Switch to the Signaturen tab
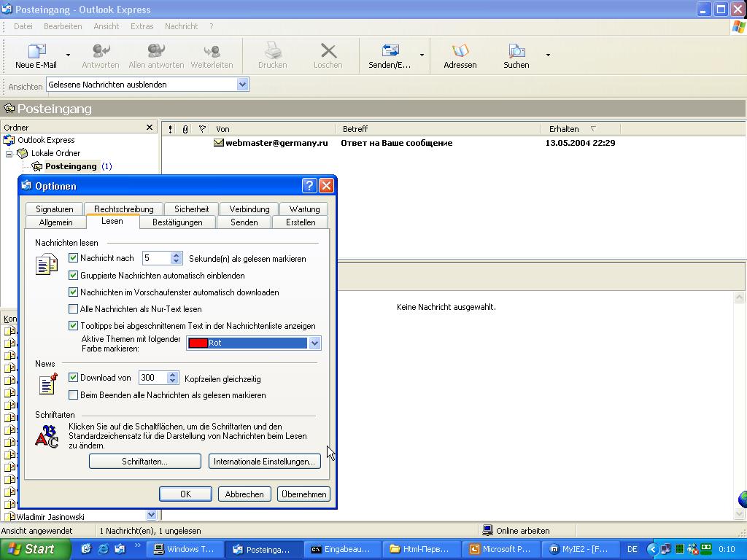The height and width of the screenshot is (560, 747). pyautogui.click(x=54, y=209)
